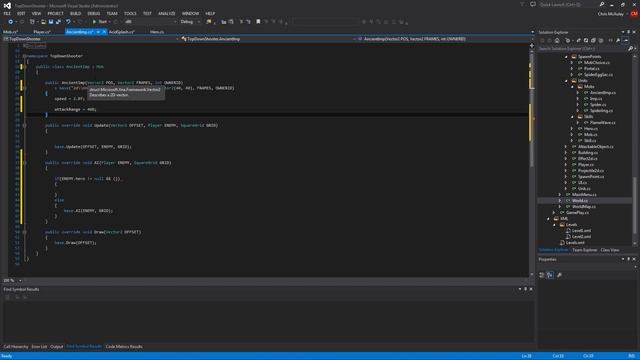Toggle Preview Selected Items in Solution Explorer
The width and height of the screenshot is (640, 360).
[626, 40]
